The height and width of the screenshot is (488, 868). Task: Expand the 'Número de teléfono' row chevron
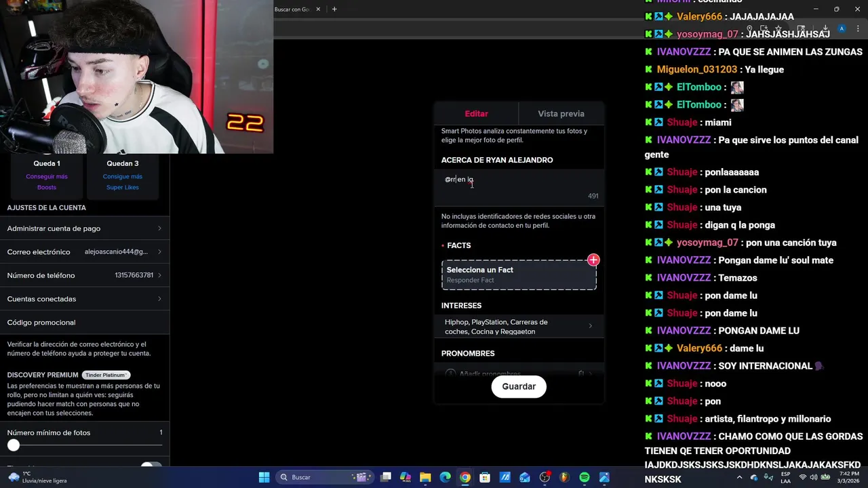click(x=159, y=275)
